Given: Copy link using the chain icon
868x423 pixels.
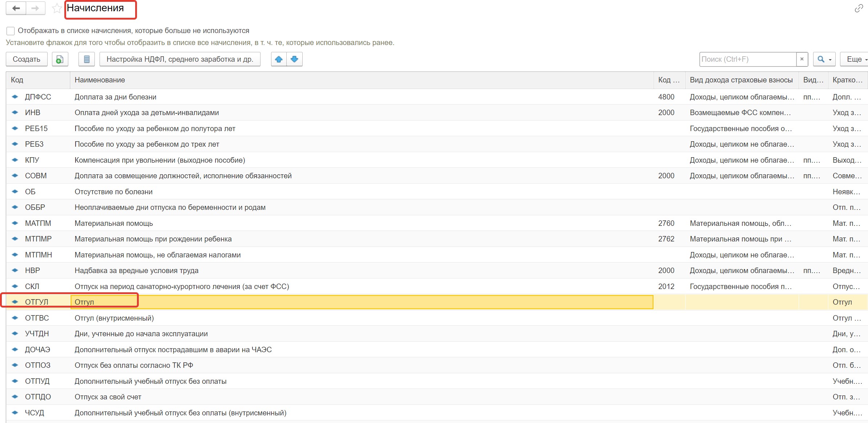Looking at the screenshot, I should click(859, 8).
